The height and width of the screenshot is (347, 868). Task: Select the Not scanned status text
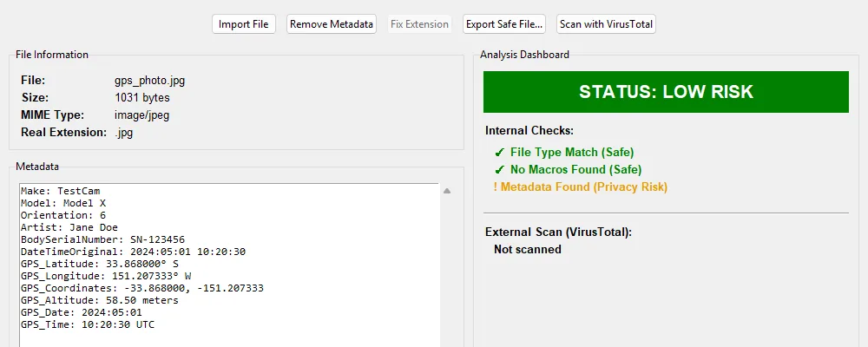(x=528, y=250)
